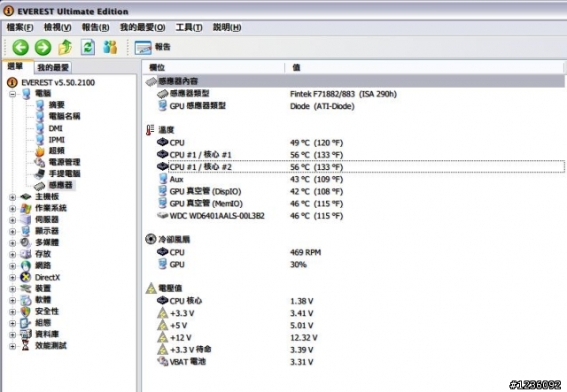Open the 檢視(V) menu

(58, 27)
